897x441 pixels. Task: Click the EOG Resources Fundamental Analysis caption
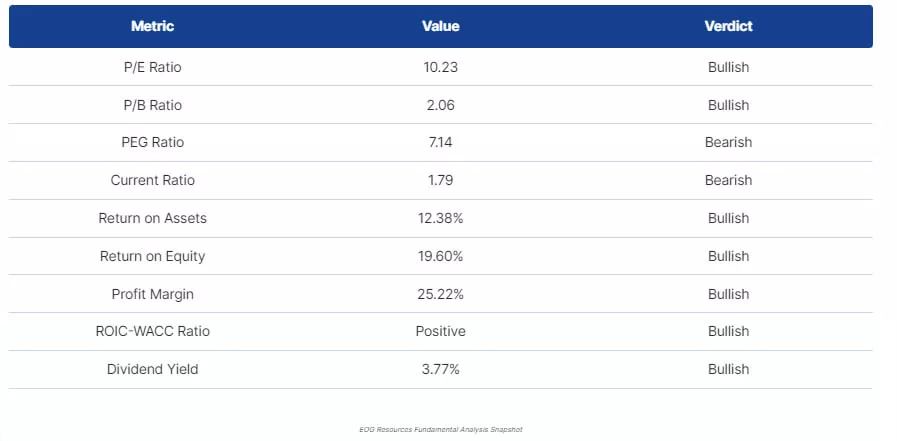[x=440, y=429]
